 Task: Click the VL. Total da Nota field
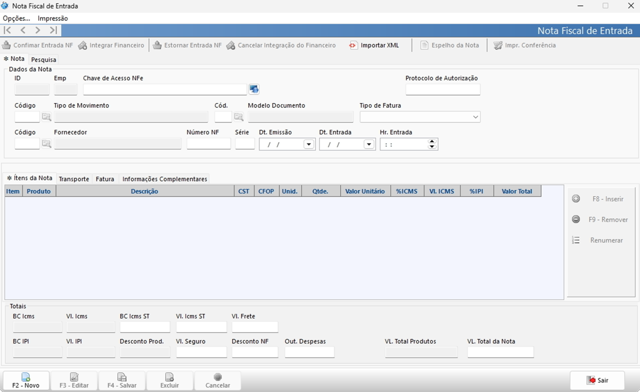500,352
